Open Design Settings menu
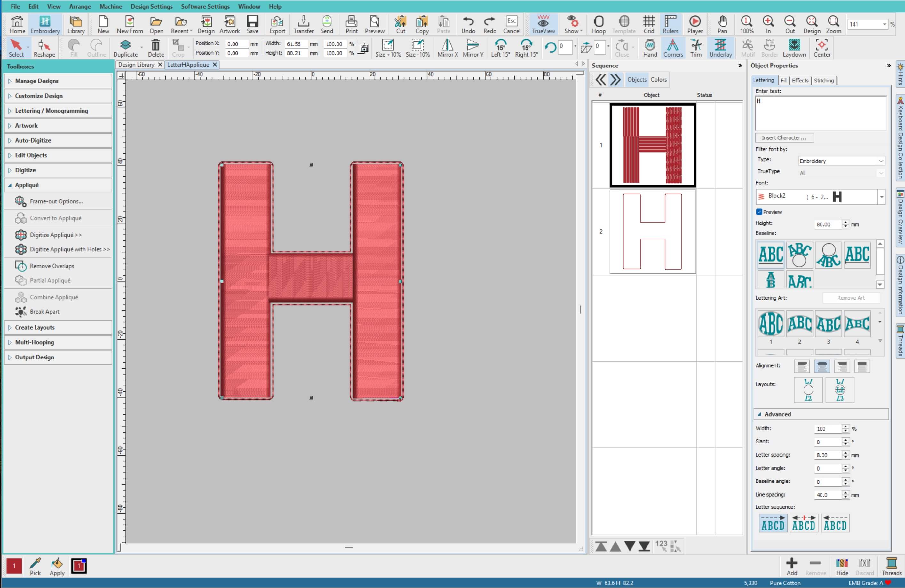 [x=151, y=6]
